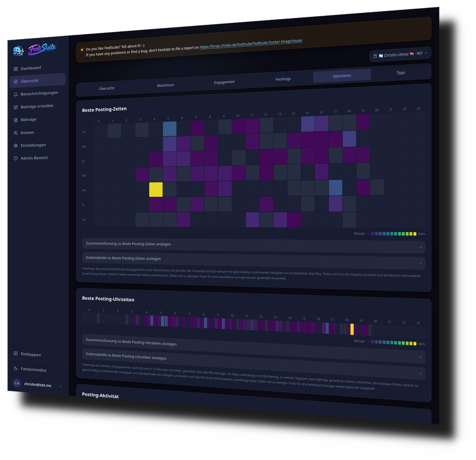Click the Übersicht compass icon in sidebar
The height and width of the screenshot is (460, 476).
coord(15,82)
